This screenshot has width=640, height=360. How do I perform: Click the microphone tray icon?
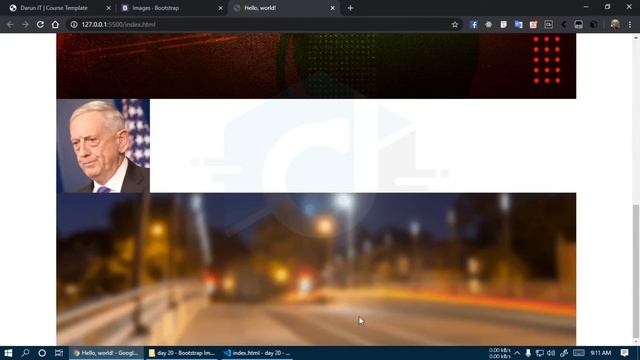coord(528,353)
